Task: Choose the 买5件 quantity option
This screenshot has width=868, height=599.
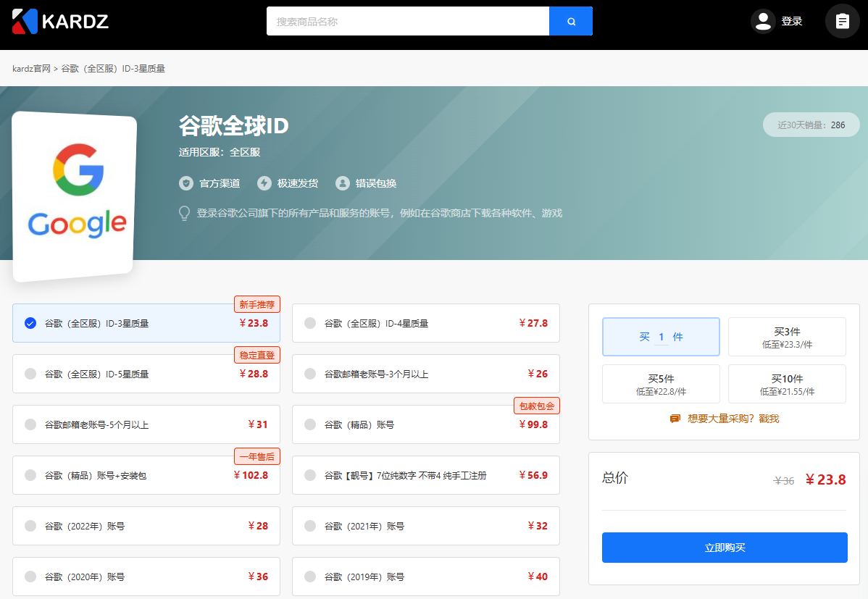Action: coord(661,384)
